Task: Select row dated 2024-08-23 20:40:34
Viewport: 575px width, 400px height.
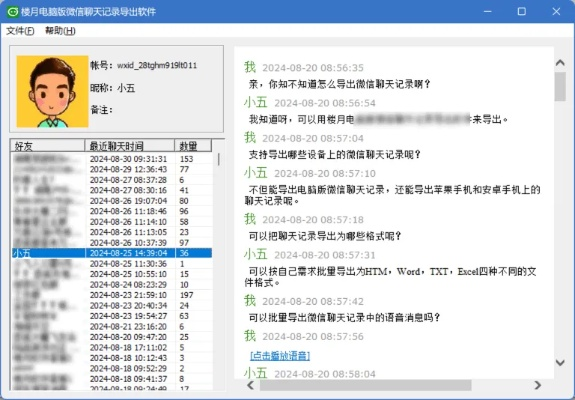Action: pos(112,305)
